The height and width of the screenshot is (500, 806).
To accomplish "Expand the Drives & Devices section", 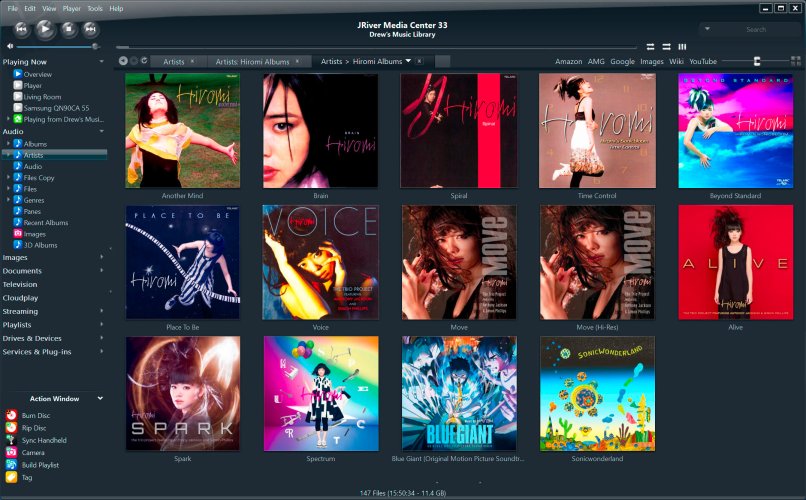I will click(101, 338).
